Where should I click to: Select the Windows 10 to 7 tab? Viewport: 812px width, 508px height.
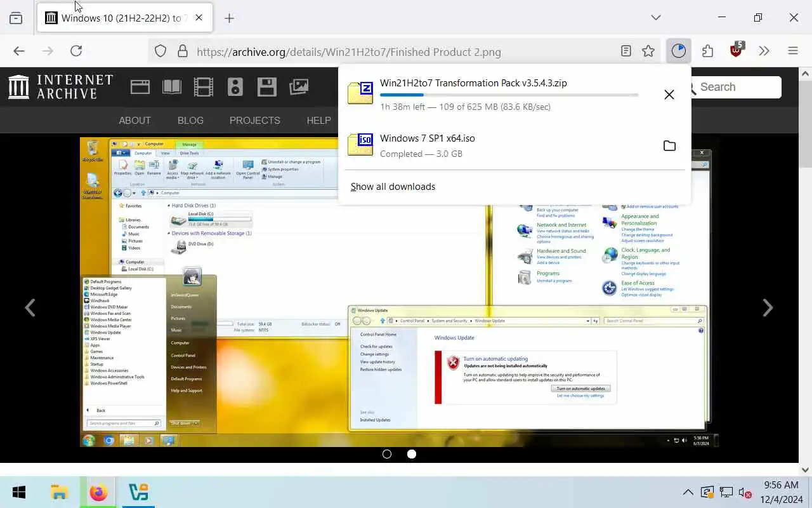(x=126, y=18)
